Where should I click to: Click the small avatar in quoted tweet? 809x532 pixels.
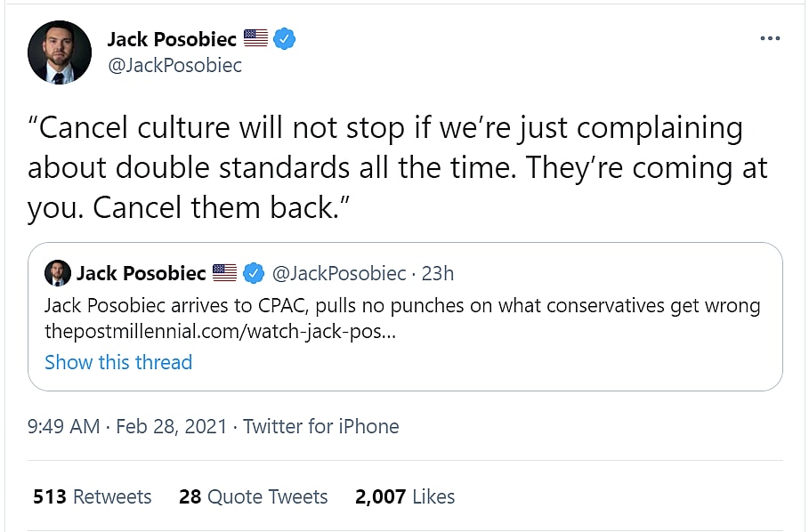point(57,273)
